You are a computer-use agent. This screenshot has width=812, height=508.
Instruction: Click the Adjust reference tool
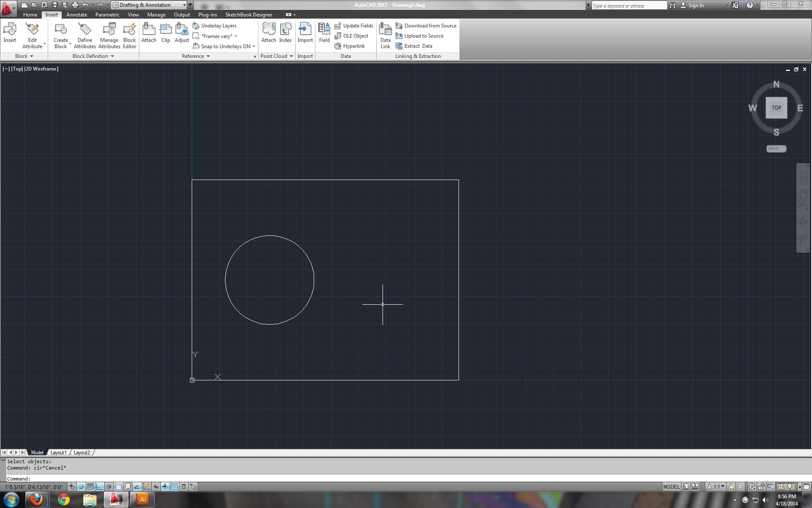pos(182,33)
